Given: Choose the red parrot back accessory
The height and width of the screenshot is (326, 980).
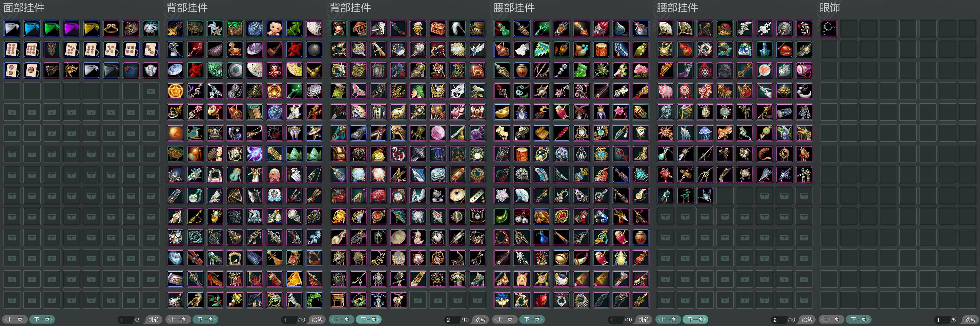Looking at the screenshot, I should point(215,112).
